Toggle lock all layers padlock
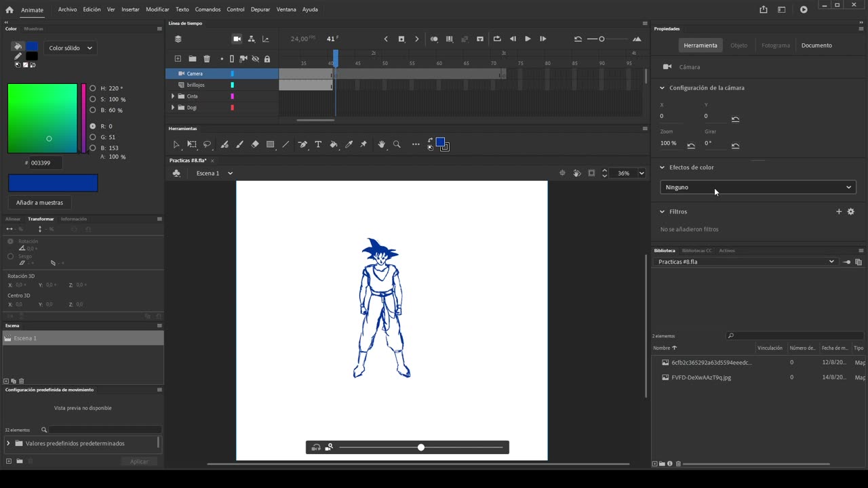The width and height of the screenshot is (868, 488). [x=267, y=59]
